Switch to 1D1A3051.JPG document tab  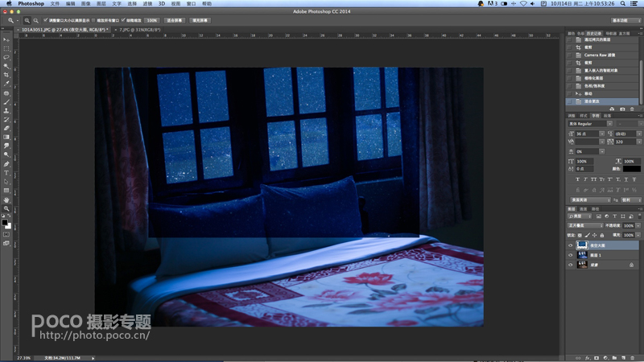pyautogui.click(x=64, y=30)
